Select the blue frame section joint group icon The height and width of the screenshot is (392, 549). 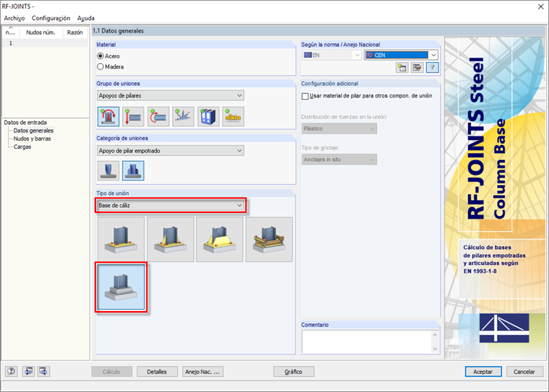208,116
